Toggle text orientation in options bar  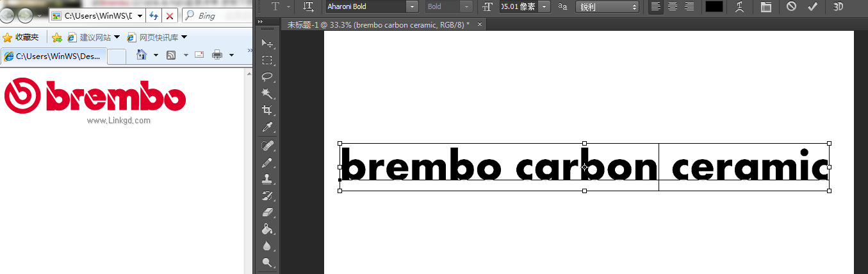click(308, 6)
